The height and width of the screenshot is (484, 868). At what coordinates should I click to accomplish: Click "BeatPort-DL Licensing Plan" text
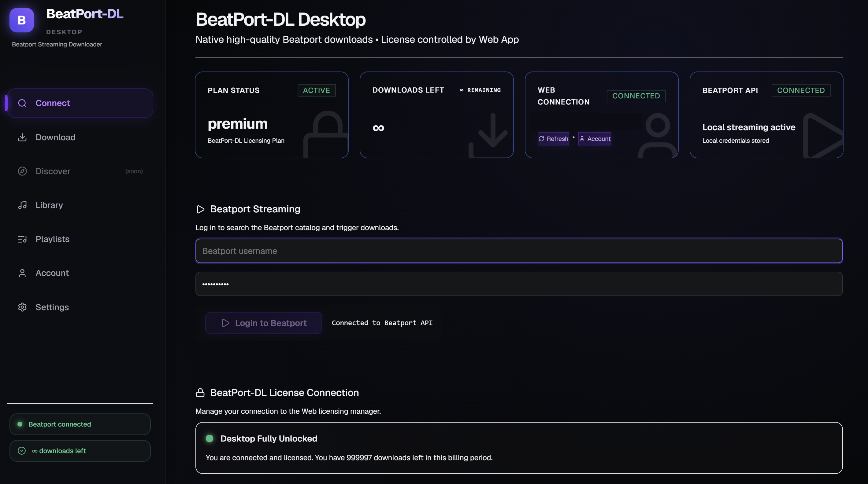pyautogui.click(x=246, y=140)
